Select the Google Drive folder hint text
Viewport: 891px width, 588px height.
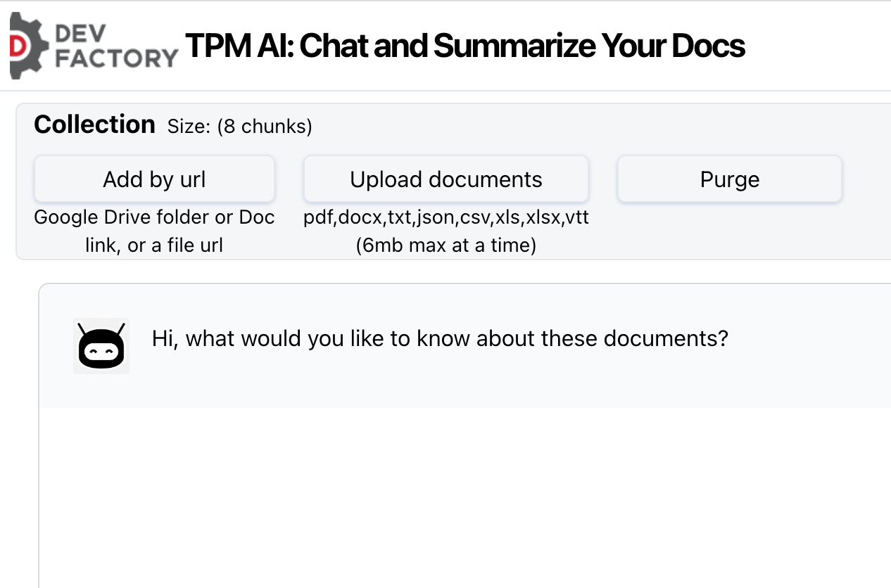click(x=154, y=231)
